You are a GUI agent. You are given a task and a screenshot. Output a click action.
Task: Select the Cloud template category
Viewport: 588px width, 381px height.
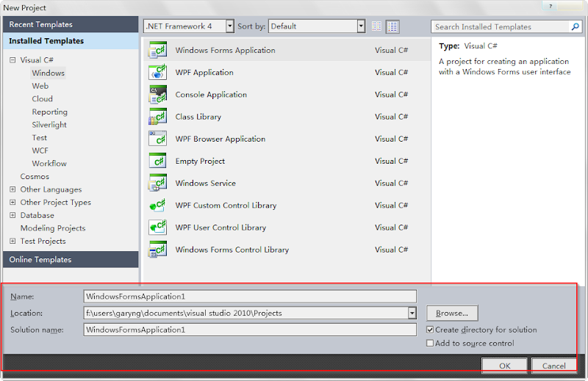point(42,99)
